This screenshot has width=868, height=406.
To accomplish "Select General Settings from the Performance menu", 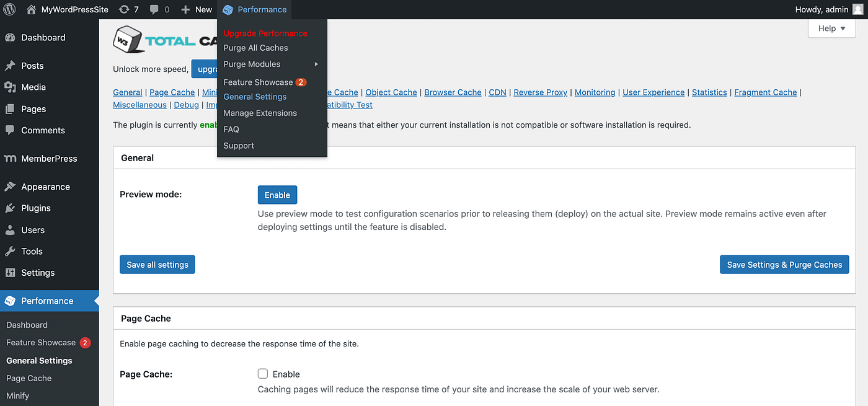I will click(255, 97).
